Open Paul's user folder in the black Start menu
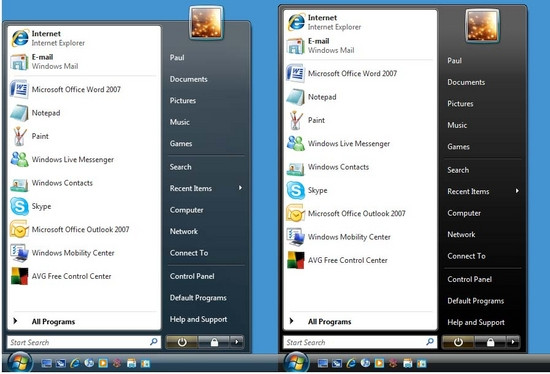 (483, 61)
